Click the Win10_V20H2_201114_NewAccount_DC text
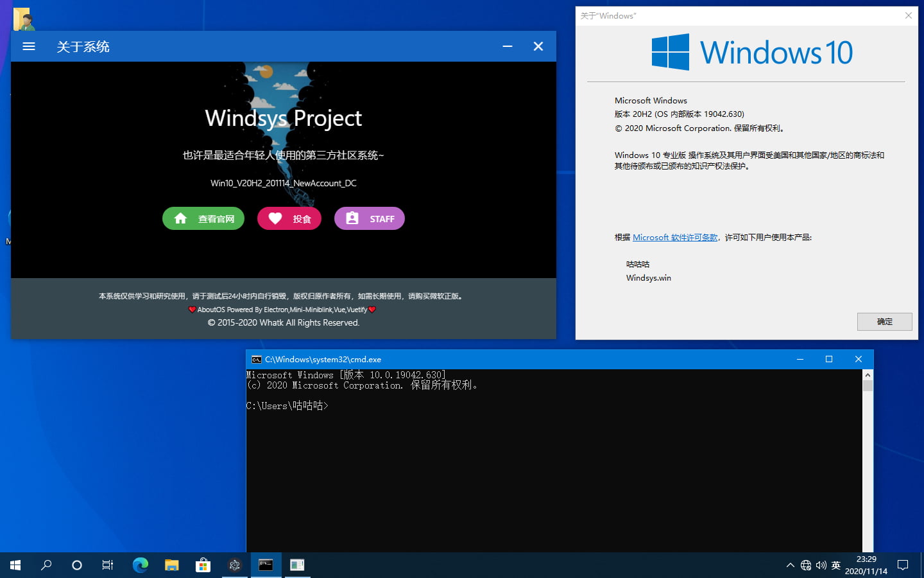 pos(284,183)
